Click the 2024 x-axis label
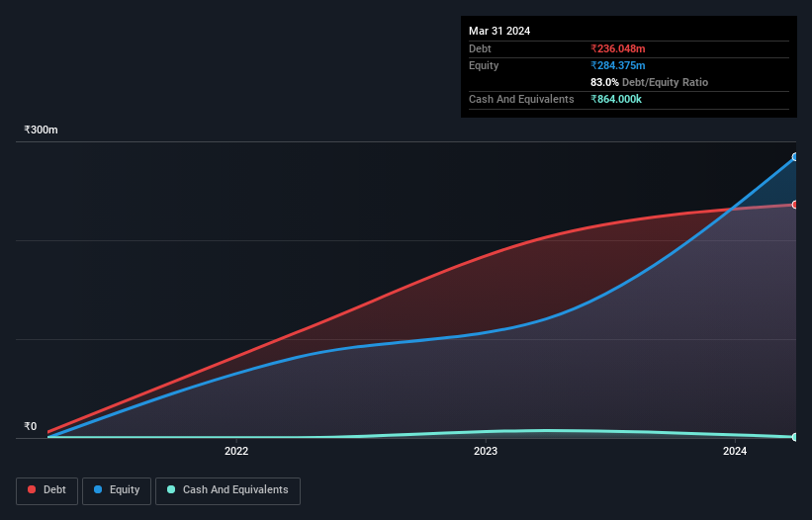This screenshot has width=812, height=520. tap(735, 451)
